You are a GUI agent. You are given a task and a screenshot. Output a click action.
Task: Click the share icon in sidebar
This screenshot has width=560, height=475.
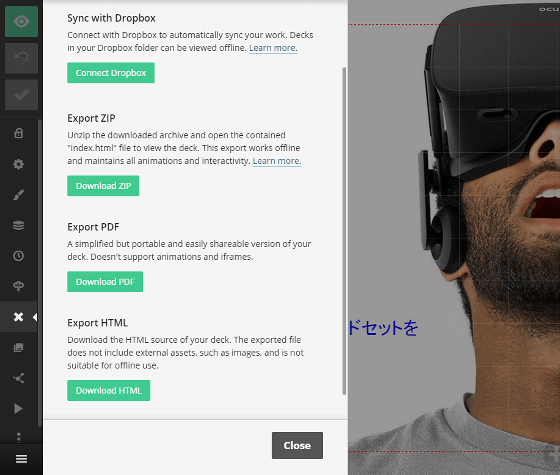[19, 378]
